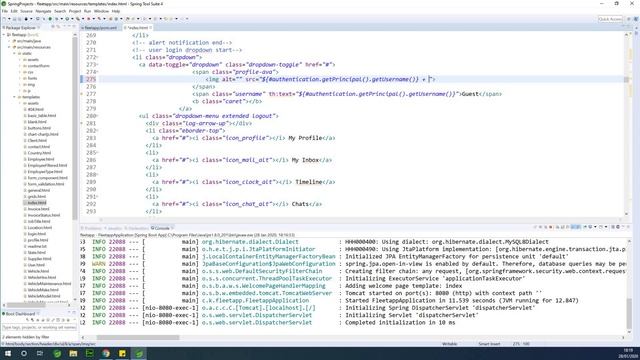The image size is (640, 360).
Task: Click the 'Smart Insert' status bar entry
Action: point(489,344)
